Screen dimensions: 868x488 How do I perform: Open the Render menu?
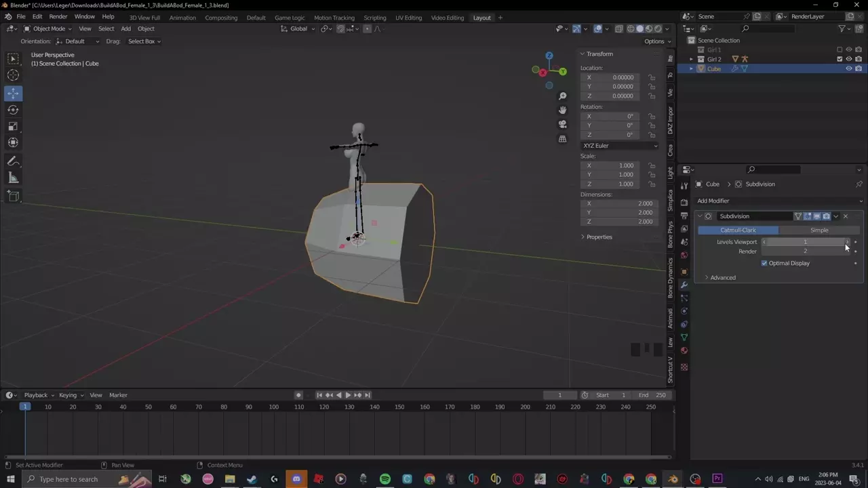(x=58, y=16)
